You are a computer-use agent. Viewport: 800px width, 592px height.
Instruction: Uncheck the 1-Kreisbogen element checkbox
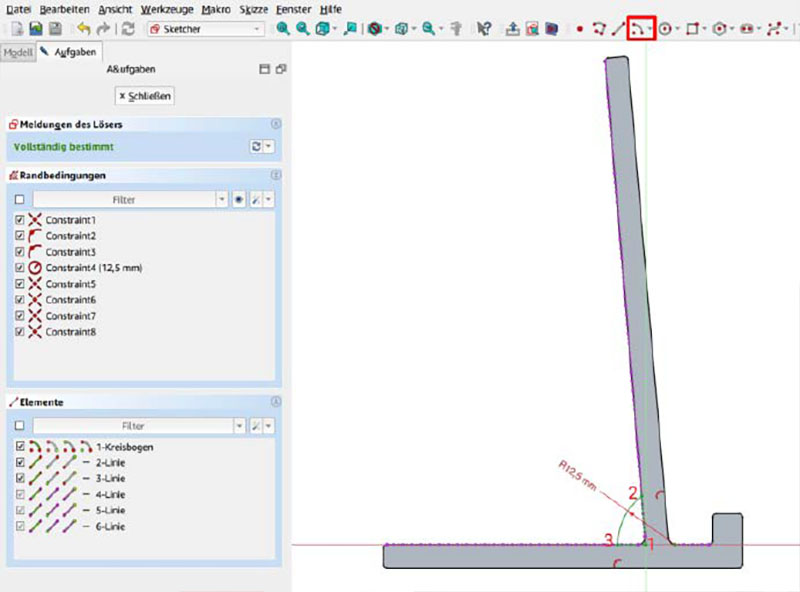pyautogui.click(x=20, y=446)
